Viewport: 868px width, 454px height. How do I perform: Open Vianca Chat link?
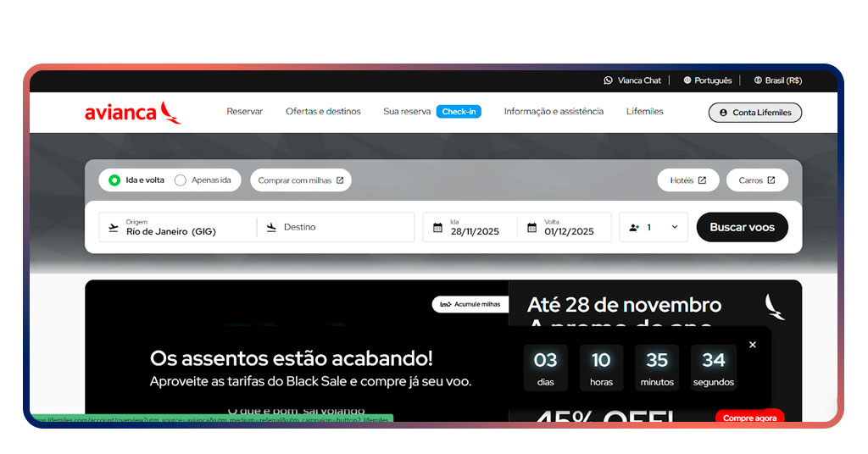point(632,80)
